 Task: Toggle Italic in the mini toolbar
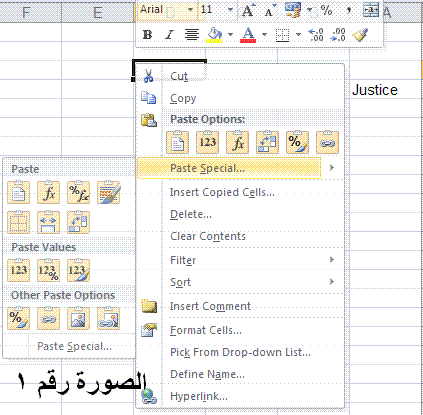[x=169, y=35]
